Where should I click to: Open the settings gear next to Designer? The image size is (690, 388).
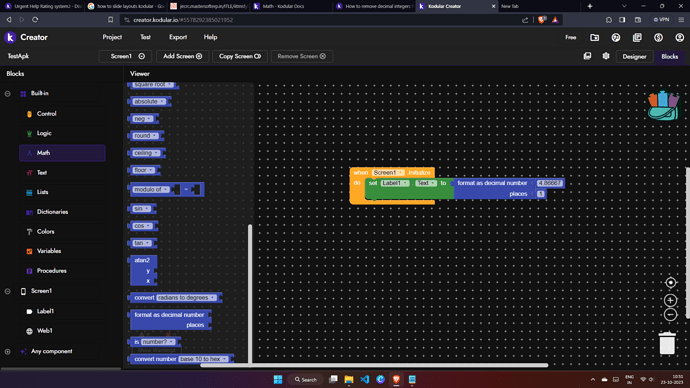tap(606, 56)
